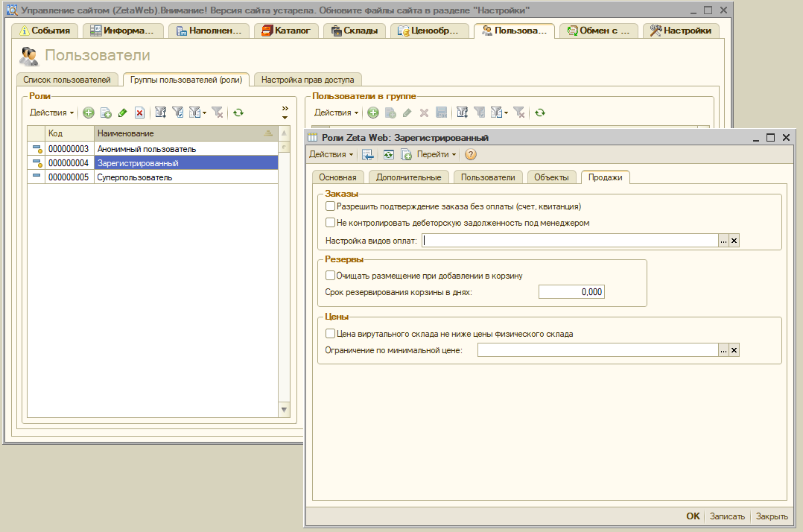Open the filter and sort settings in Роли toolbar
This screenshot has height=532, width=803.
click(x=161, y=113)
